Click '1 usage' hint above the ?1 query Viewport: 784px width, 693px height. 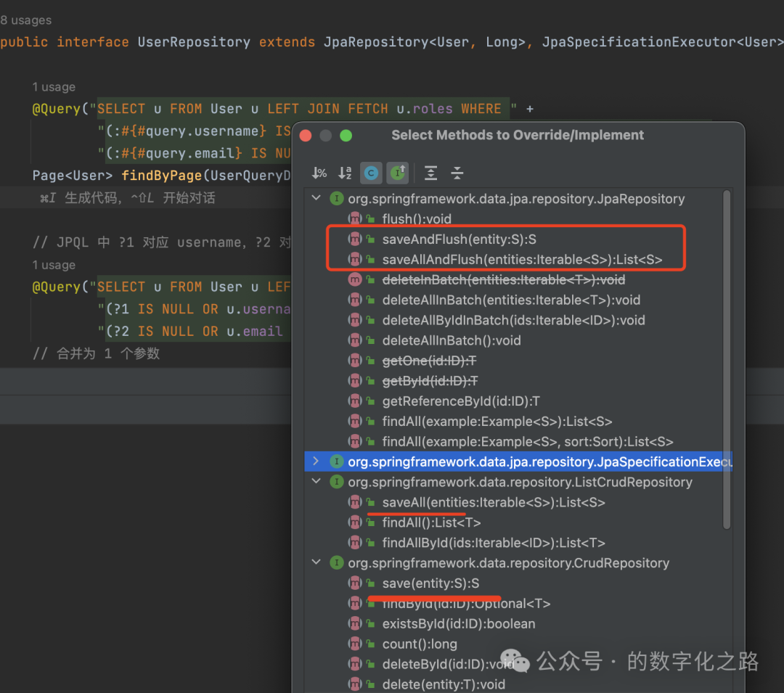(x=54, y=265)
